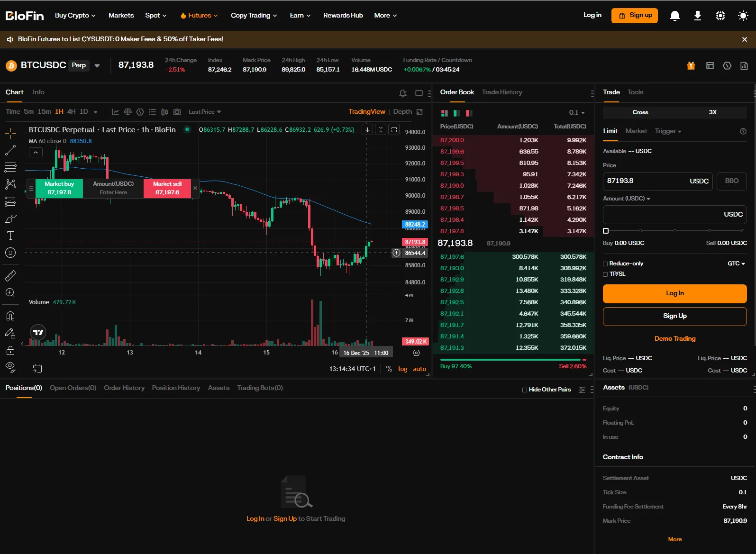Toggle log scale on chart
The height and width of the screenshot is (554, 756).
[402, 369]
